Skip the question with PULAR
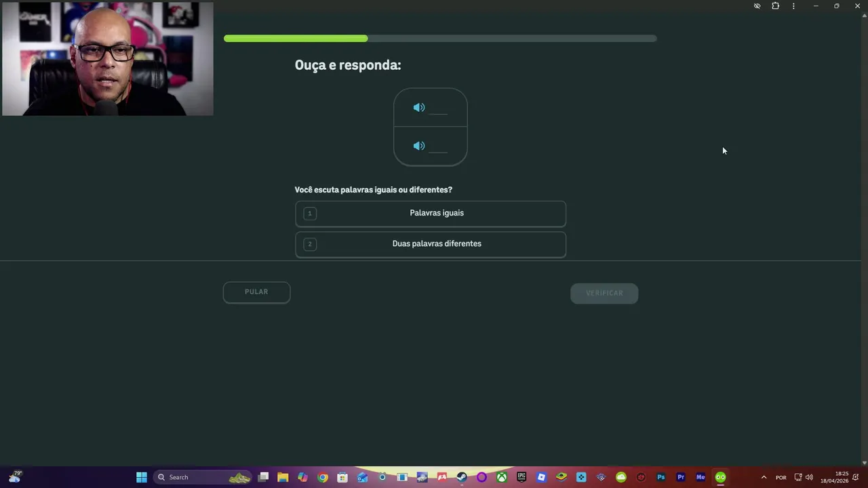868x488 pixels. pyautogui.click(x=256, y=292)
